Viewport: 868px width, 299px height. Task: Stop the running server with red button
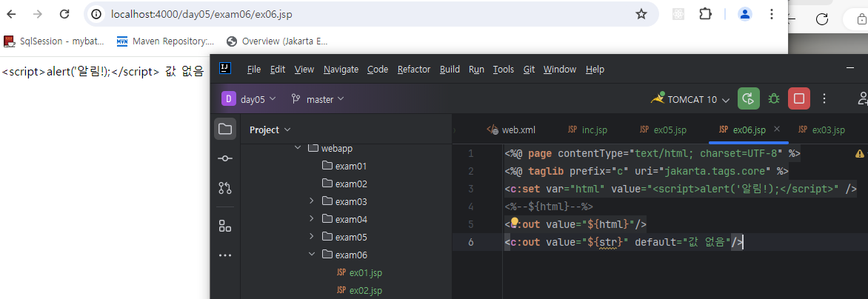[799, 99]
